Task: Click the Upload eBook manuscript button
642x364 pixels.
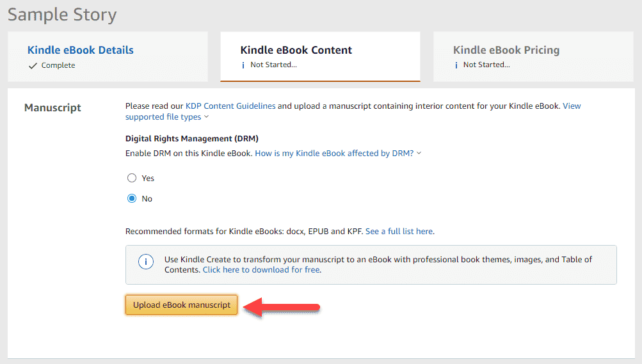Action: point(181,305)
